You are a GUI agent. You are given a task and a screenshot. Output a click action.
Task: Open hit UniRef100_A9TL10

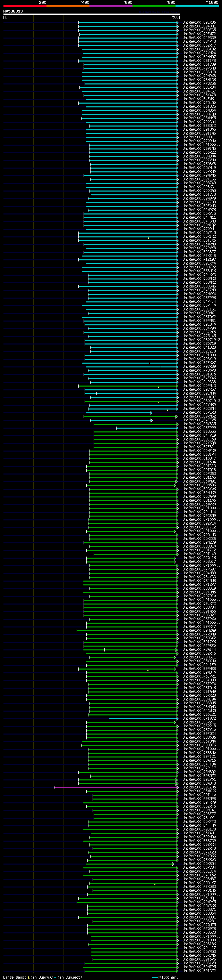point(199,795)
